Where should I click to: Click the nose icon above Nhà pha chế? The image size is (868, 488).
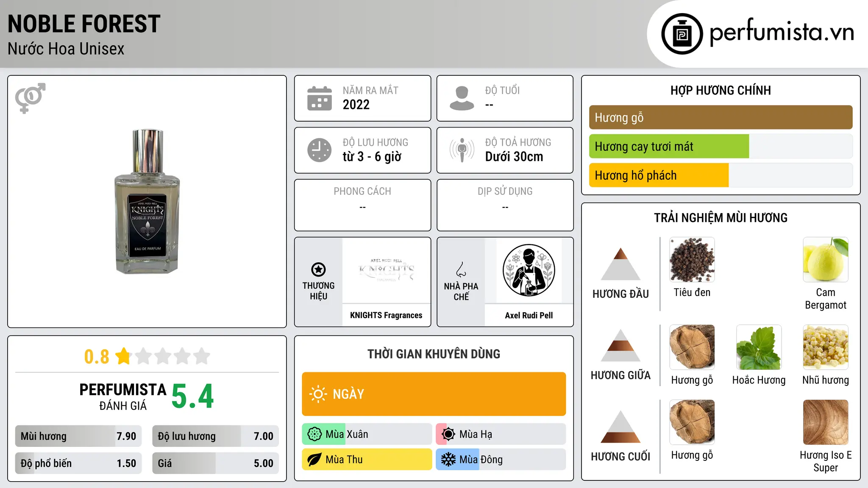click(x=461, y=269)
